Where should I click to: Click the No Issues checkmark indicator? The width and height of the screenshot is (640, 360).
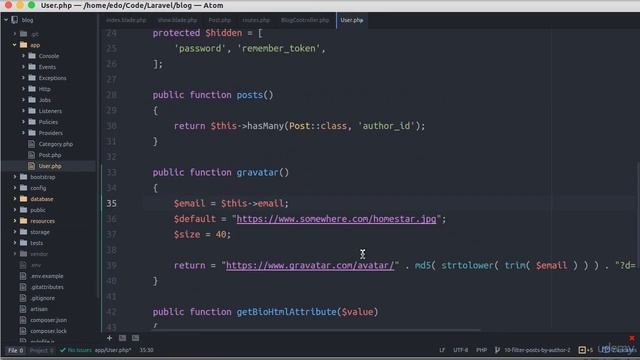(76, 350)
